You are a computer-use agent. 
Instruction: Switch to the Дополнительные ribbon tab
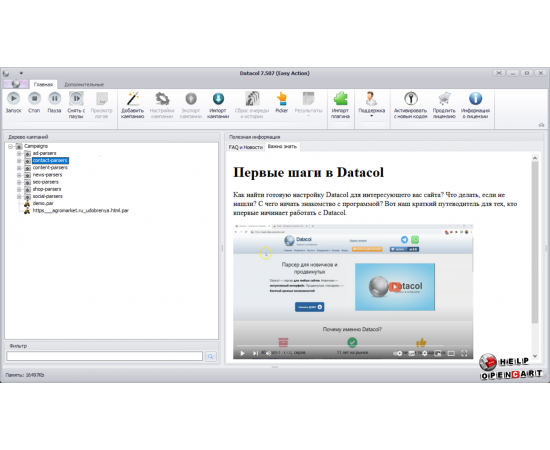pyautogui.click(x=84, y=85)
